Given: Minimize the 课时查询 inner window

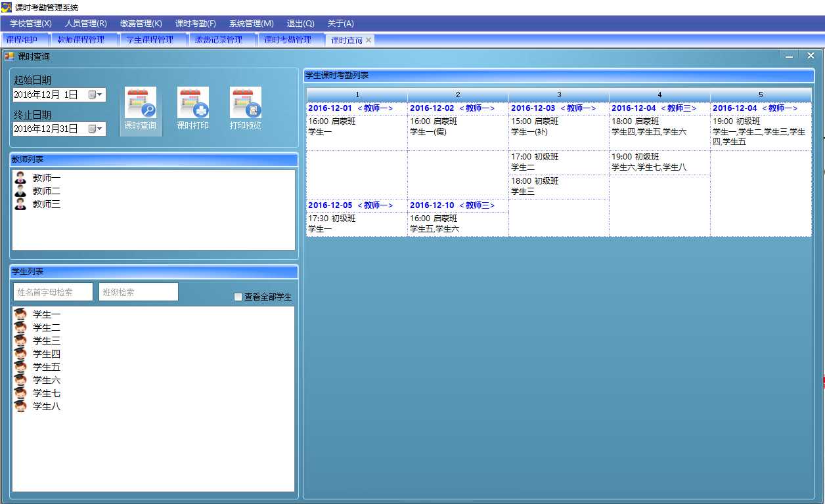Looking at the screenshot, I should click(x=790, y=56).
